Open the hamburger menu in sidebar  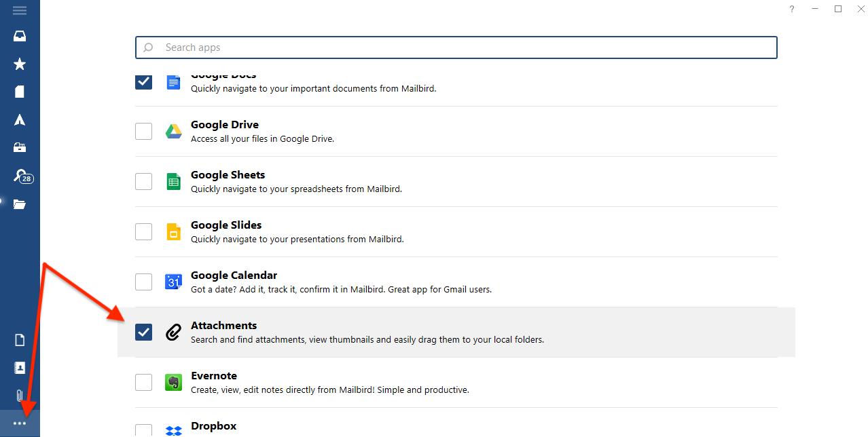point(20,10)
